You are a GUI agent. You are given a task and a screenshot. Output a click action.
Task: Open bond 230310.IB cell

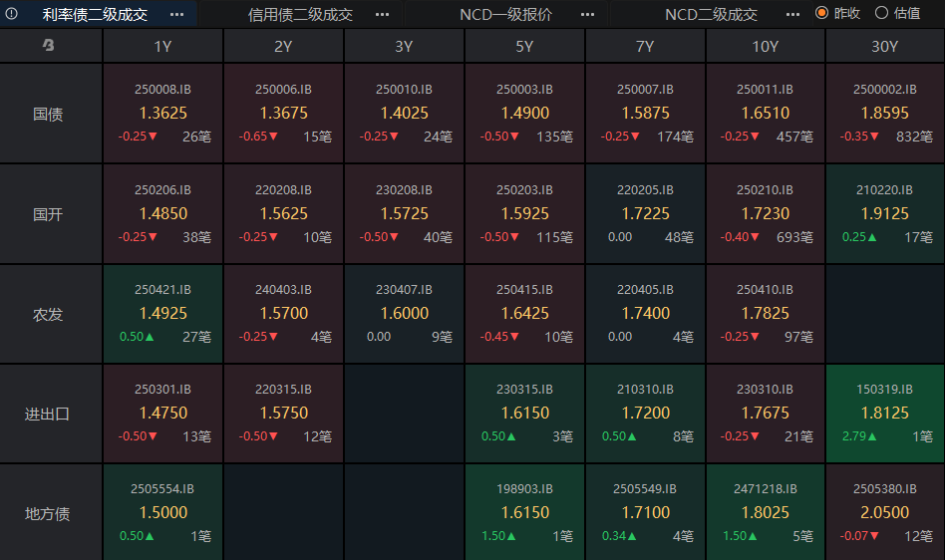765,415
